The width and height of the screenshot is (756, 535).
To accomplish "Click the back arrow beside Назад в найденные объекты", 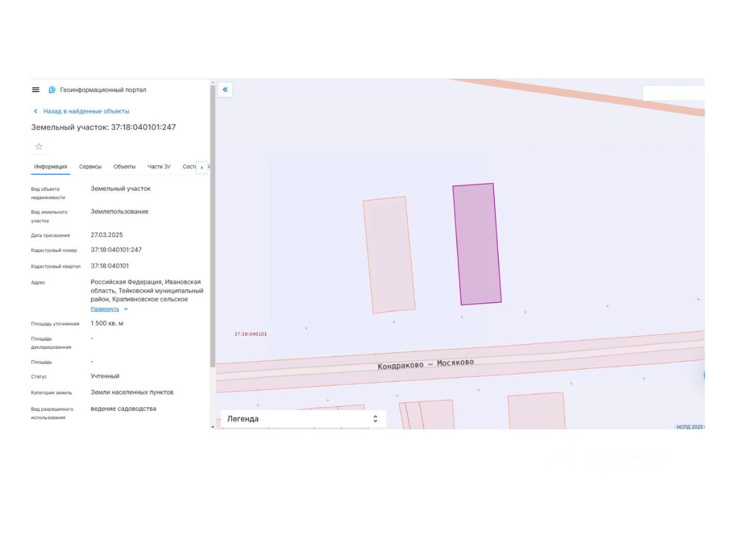I will 35,111.
